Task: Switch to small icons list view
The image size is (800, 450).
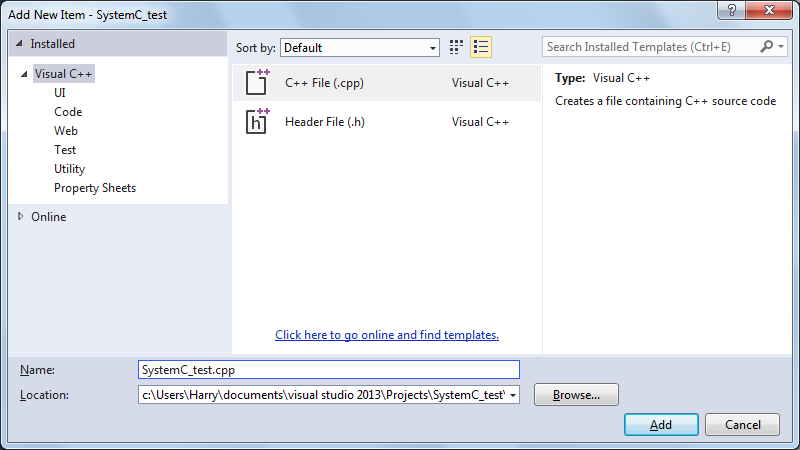Action: [x=481, y=47]
